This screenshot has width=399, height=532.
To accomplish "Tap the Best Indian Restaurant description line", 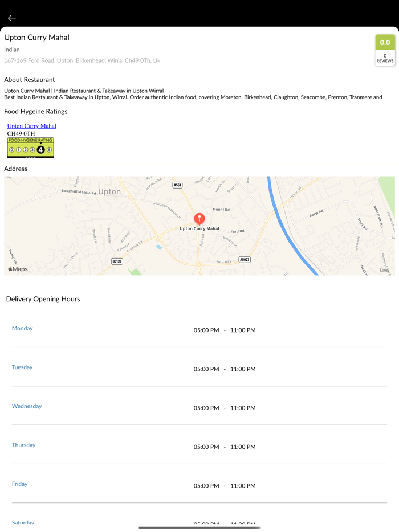I will tap(193, 97).
